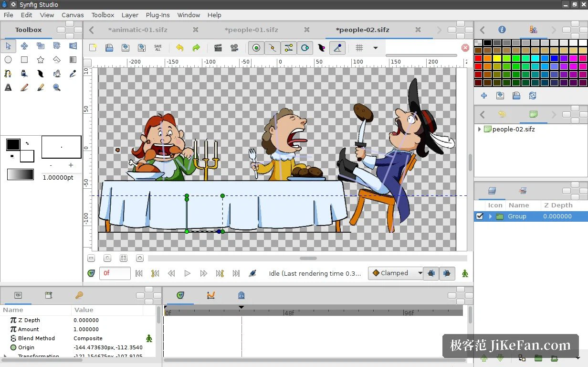Screen dimensions: 588x367
Task: Toggle animation mode with green figure icon
Action: click(x=465, y=273)
